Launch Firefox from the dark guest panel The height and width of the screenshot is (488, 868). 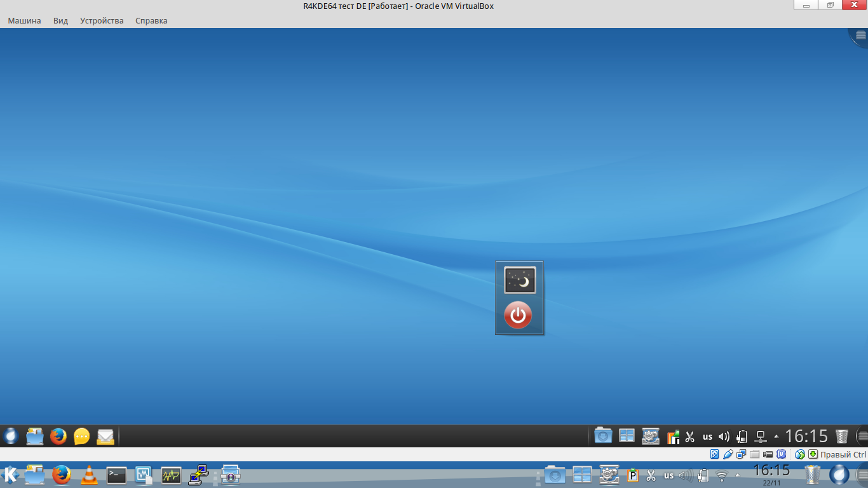pyautogui.click(x=58, y=436)
